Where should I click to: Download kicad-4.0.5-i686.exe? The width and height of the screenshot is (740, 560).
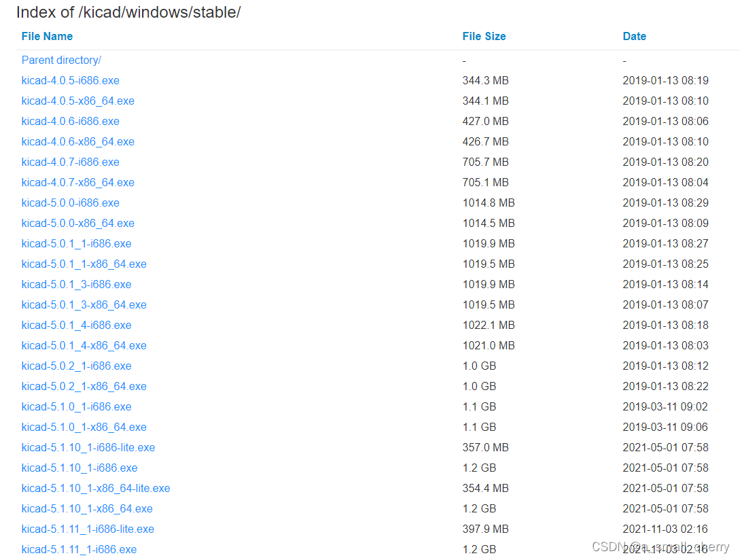pyautogui.click(x=70, y=81)
